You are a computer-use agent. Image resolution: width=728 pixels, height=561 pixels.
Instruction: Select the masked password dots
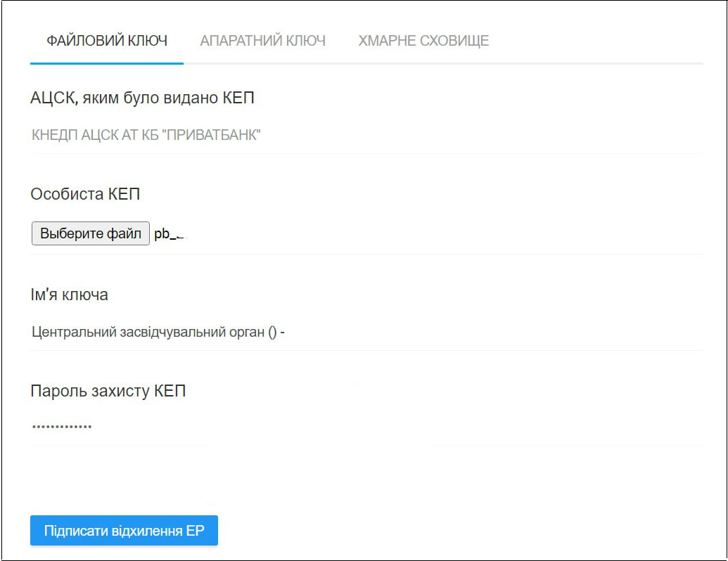(62, 426)
